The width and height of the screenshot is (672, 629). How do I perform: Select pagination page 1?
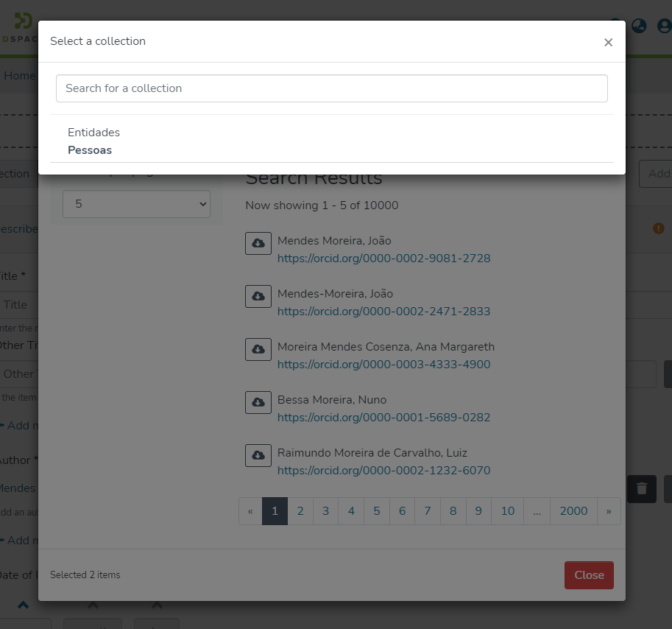(275, 511)
